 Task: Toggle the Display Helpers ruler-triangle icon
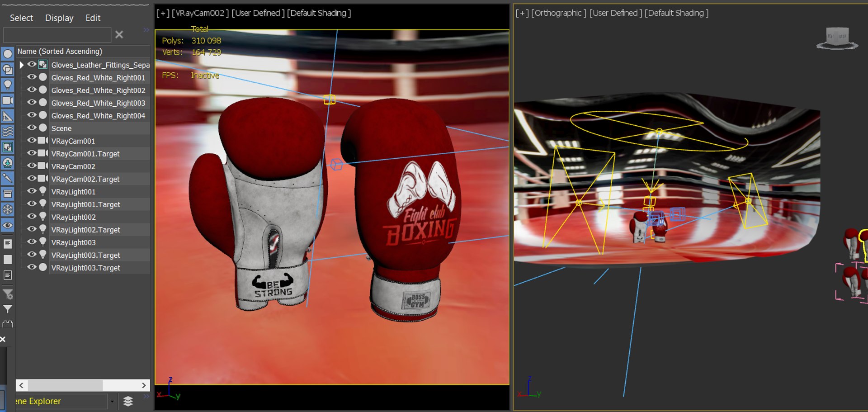[8, 116]
